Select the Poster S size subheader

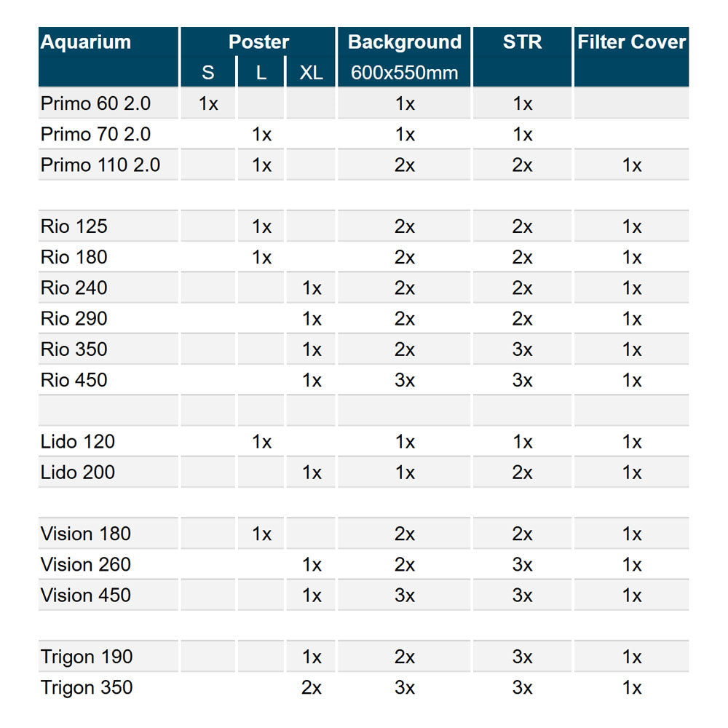(x=208, y=72)
